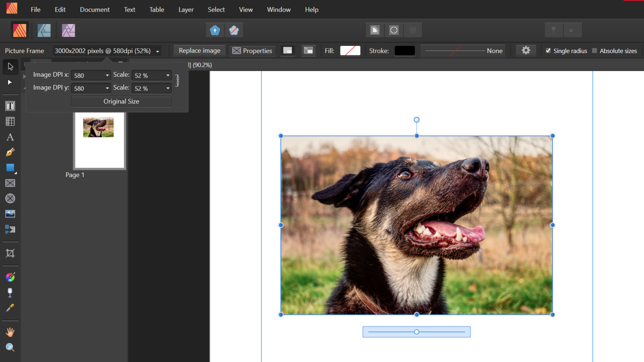Screen dimensions: 644x362
Task: Pick the Zoom magnifier tool
Action: 10,347
